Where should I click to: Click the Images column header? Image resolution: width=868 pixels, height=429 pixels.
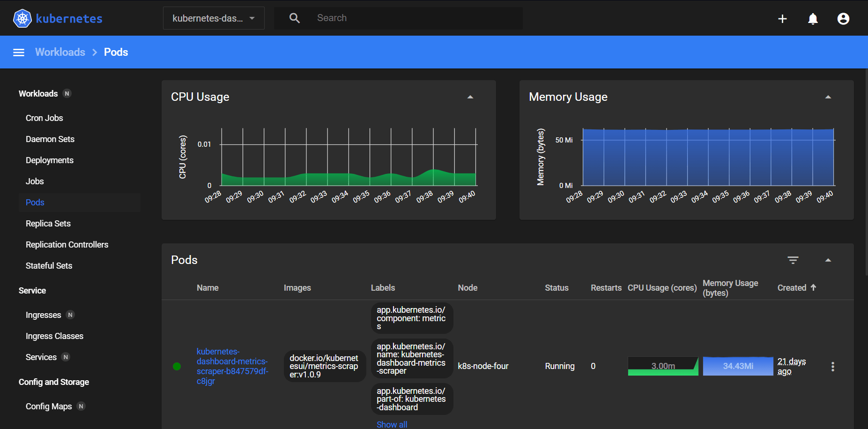[297, 288]
